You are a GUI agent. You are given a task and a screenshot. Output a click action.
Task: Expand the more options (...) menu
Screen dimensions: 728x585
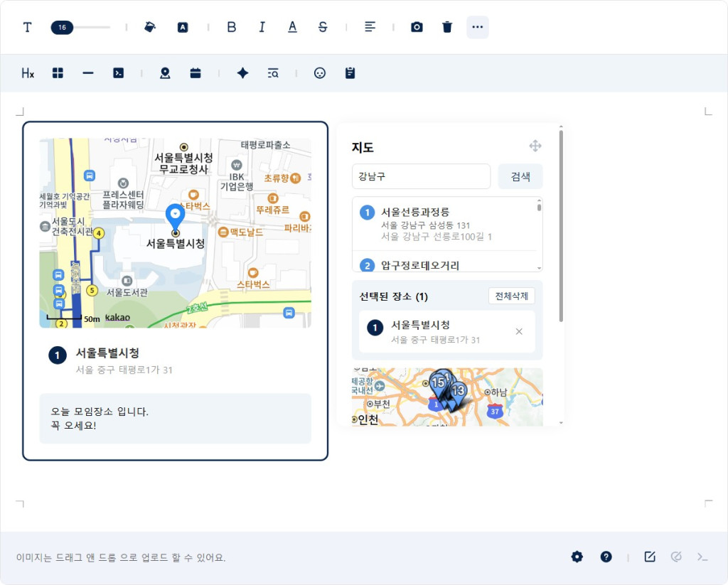coord(477,27)
